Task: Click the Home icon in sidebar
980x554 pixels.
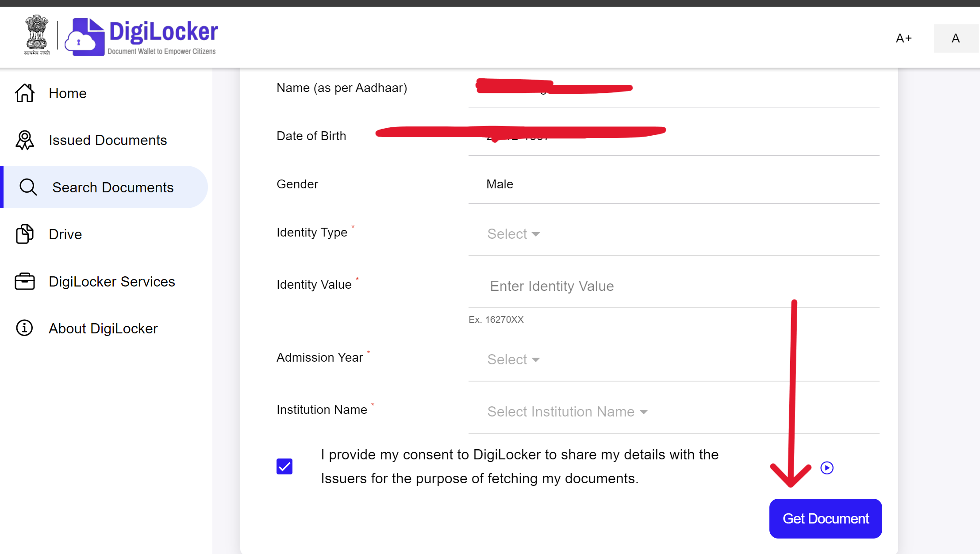Action: 24,93
